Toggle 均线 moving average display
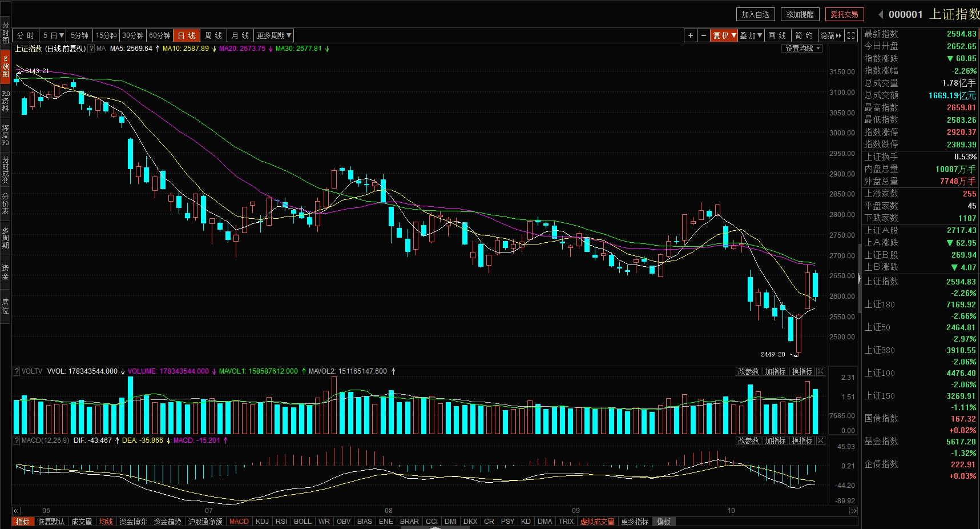The width and height of the screenshot is (980, 529). [x=106, y=522]
